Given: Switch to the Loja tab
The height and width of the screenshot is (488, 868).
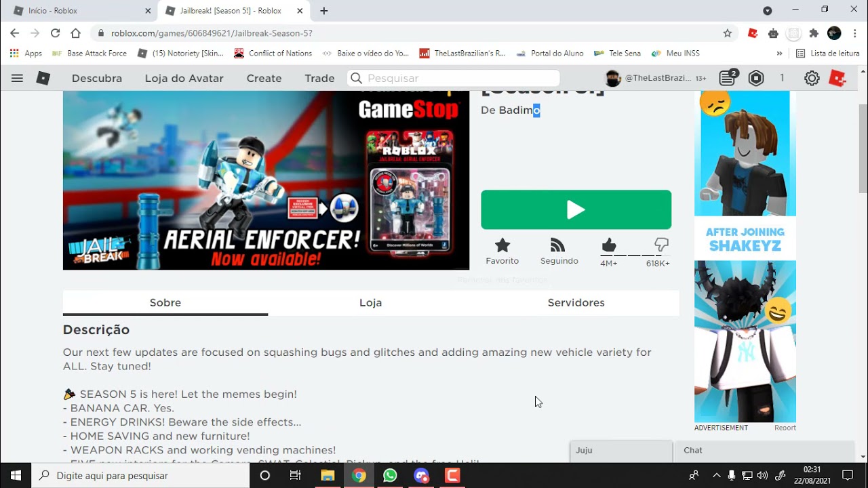Looking at the screenshot, I should click(370, 303).
